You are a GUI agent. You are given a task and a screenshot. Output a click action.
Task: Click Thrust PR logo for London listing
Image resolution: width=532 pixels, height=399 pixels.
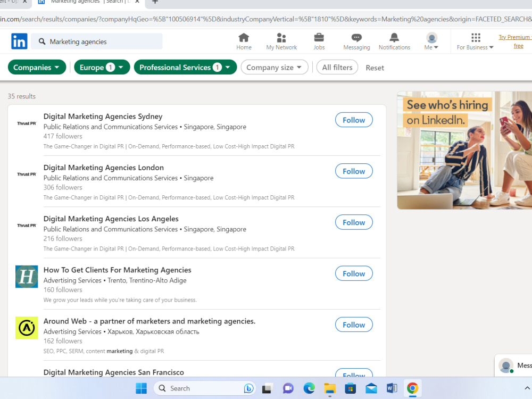[x=27, y=174]
